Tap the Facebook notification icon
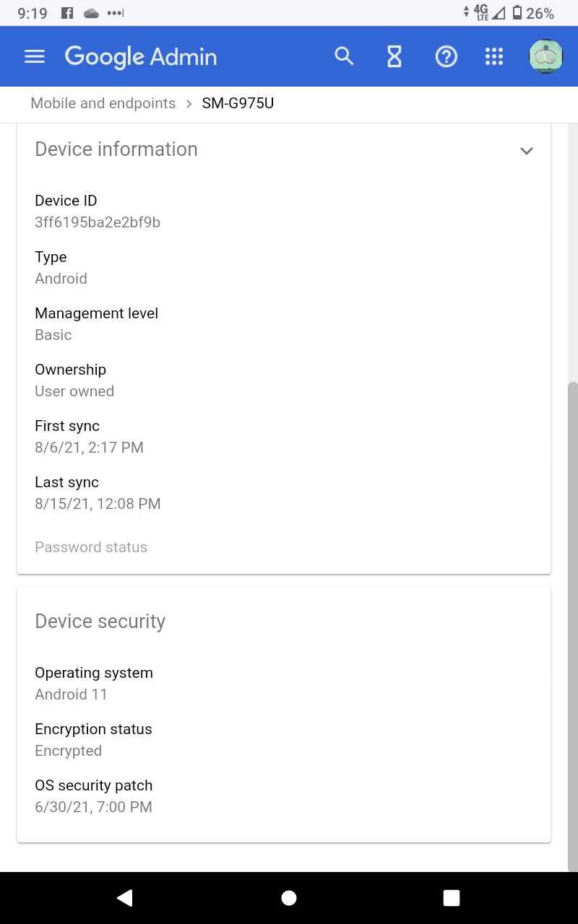 (x=67, y=13)
